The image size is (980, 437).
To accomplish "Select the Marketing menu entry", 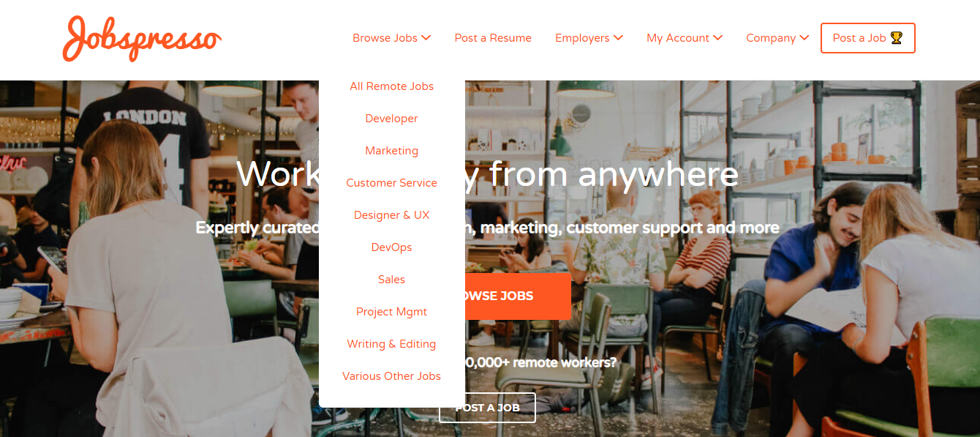I will click(x=392, y=151).
